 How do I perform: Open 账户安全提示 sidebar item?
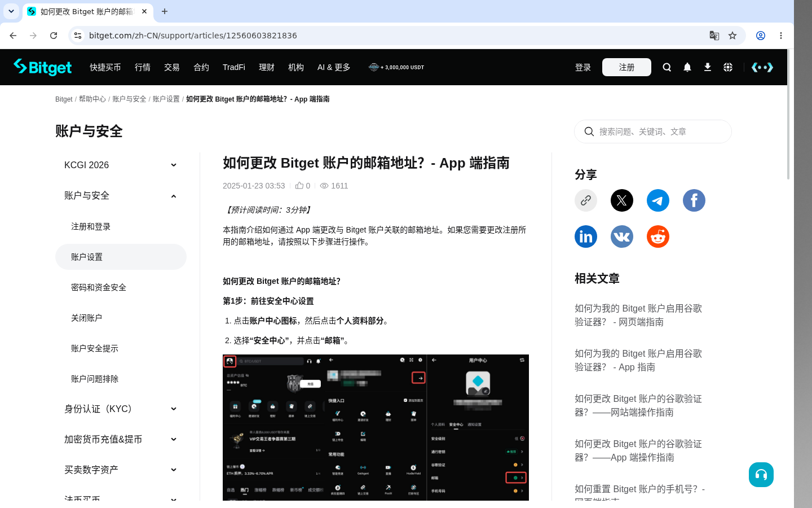tap(121, 348)
